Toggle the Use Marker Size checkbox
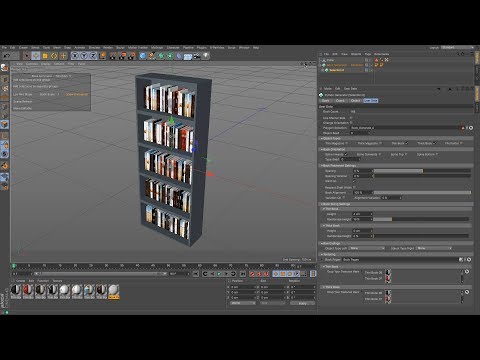 (x=351, y=118)
